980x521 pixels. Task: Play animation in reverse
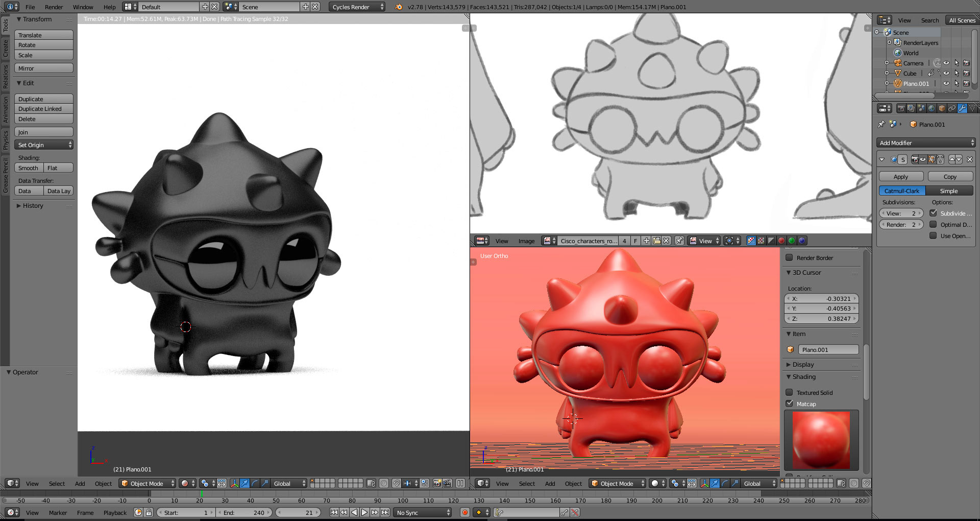pyautogui.click(x=354, y=512)
